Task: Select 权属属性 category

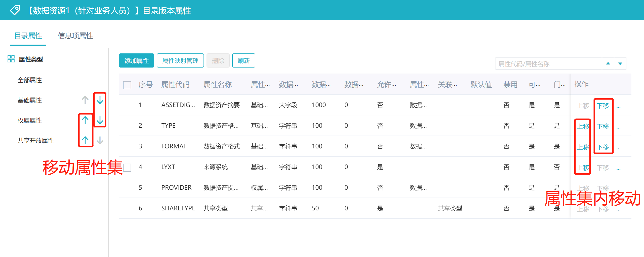Action: click(30, 120)
